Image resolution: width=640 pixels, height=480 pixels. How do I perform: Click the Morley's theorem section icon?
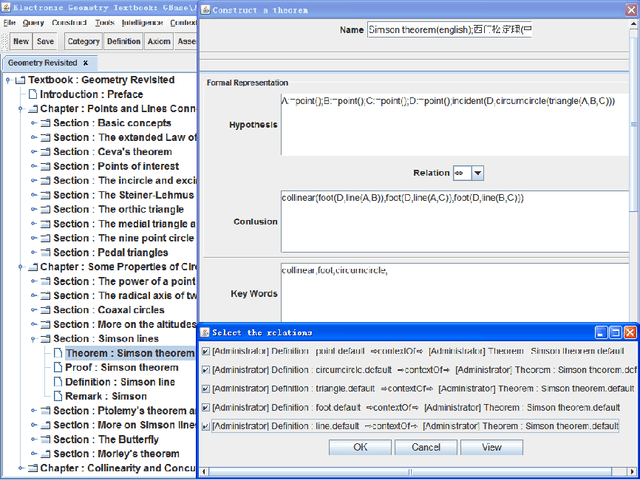click(46, 454)
